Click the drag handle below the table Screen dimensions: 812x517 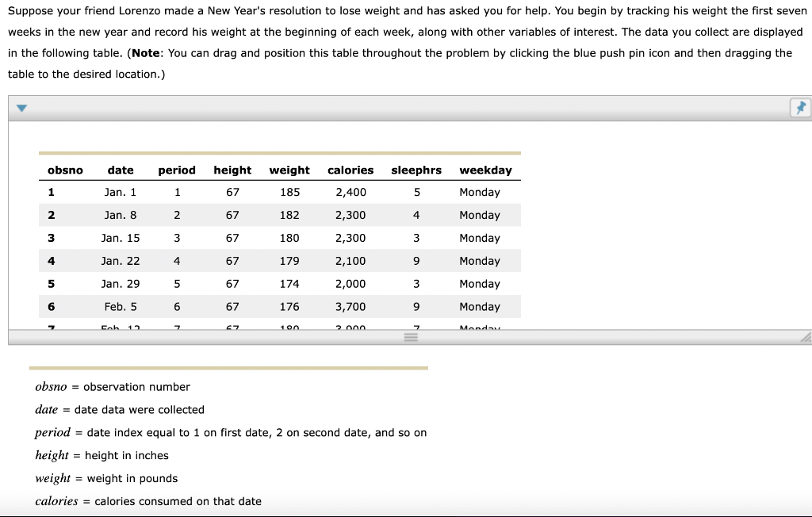409,336
